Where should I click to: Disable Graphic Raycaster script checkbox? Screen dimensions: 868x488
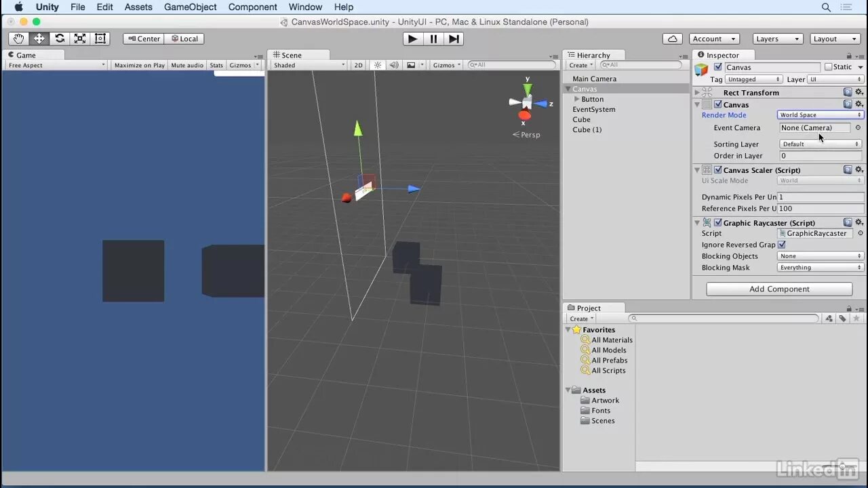(x=717, y=222)
